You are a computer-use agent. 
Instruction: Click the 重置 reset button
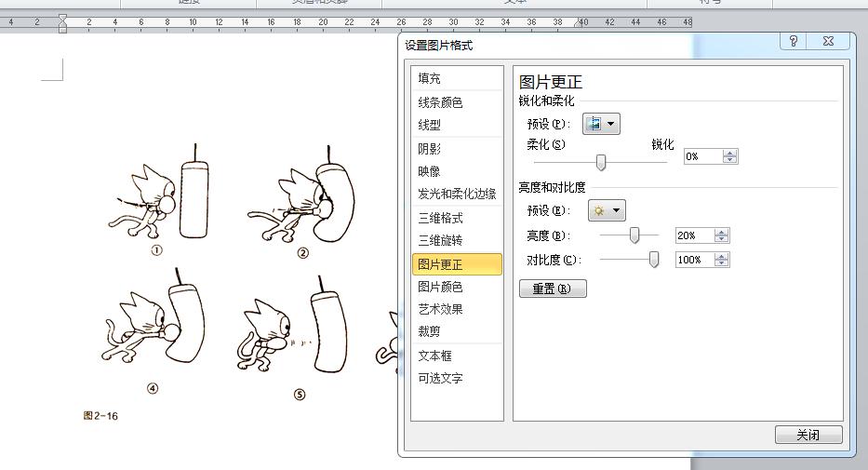(553, 289)
